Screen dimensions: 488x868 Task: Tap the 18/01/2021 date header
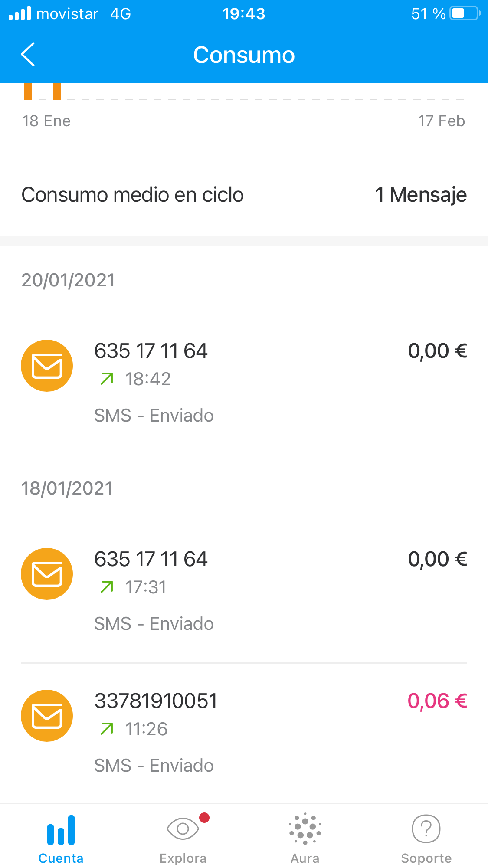[67, 488]
